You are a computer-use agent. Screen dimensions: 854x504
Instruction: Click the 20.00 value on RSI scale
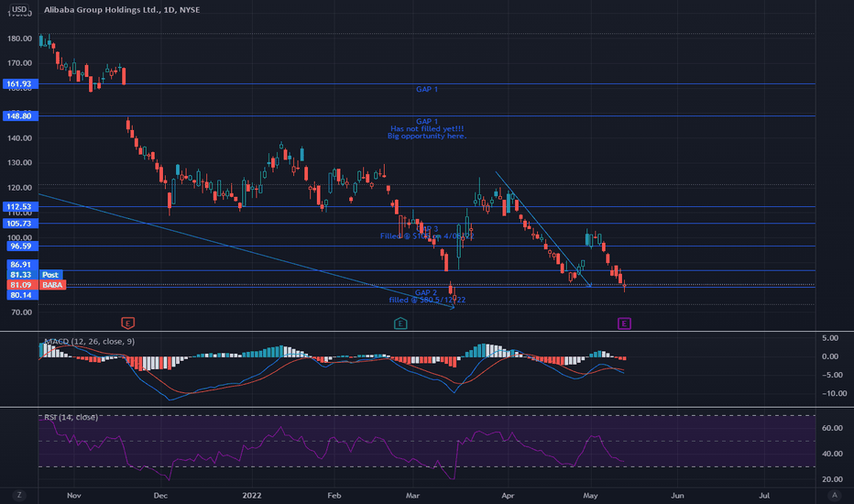[x=832, y=479]
